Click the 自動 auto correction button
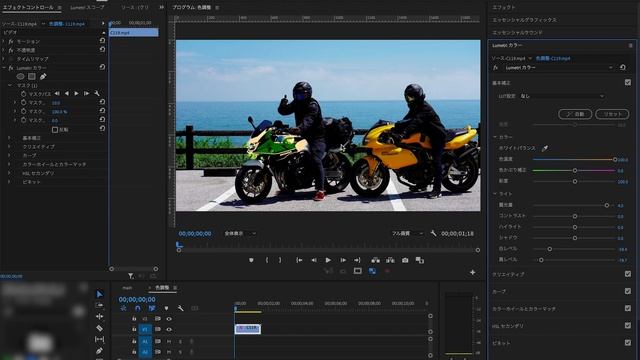 click(575, 114)
